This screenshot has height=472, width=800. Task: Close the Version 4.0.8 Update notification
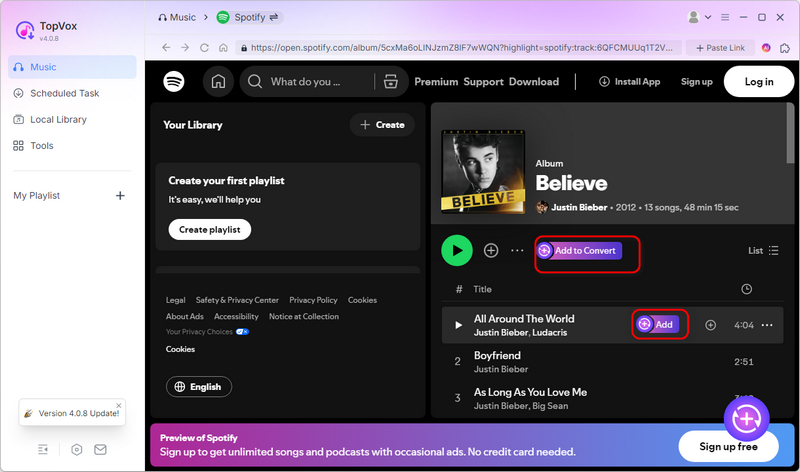pyautogui.click(x=119, y=406)
